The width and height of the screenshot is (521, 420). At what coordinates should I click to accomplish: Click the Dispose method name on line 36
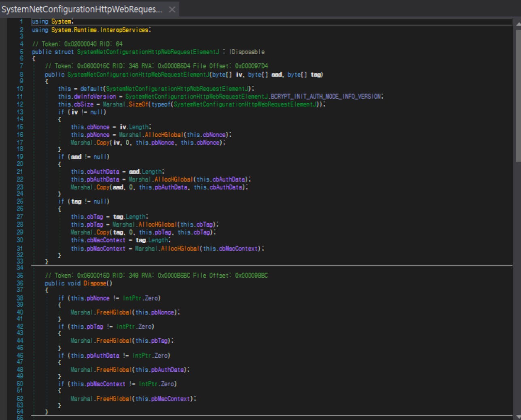pos(95,283)
